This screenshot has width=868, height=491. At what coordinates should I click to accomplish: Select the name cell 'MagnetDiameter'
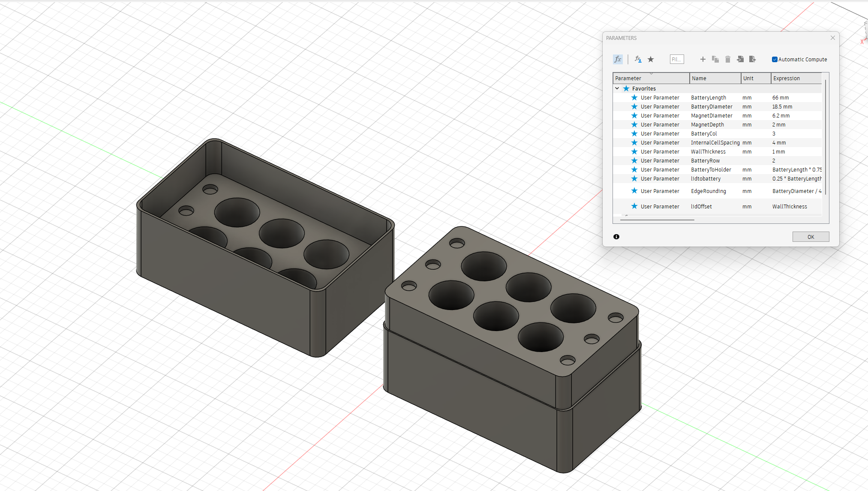pos(712,116)
